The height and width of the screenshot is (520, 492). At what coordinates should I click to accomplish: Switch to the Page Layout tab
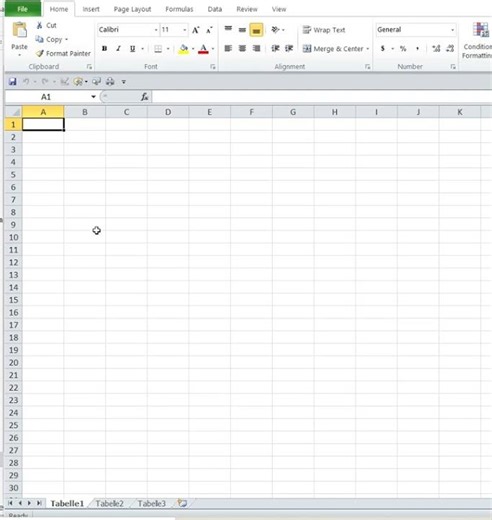[132, 9]
